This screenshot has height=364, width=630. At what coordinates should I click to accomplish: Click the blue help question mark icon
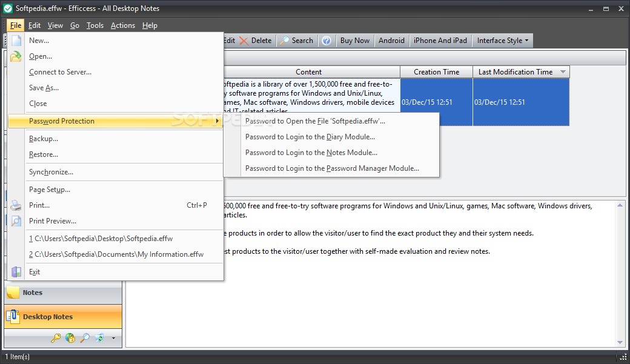pyautogui.click(x=327, y=41)
